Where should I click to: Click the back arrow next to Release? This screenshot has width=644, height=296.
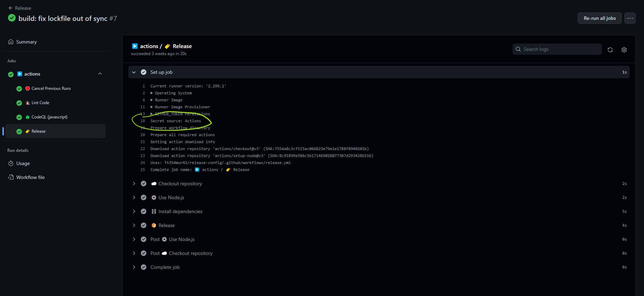coord(10,8)
